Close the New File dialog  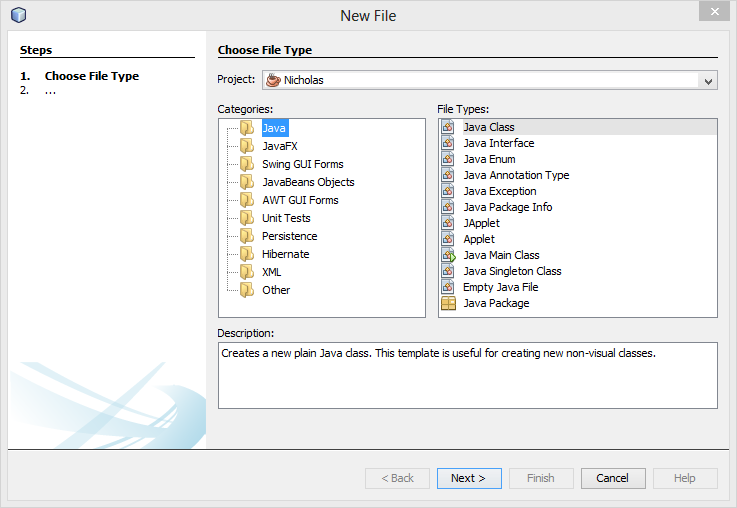click(x=714, y=11)
